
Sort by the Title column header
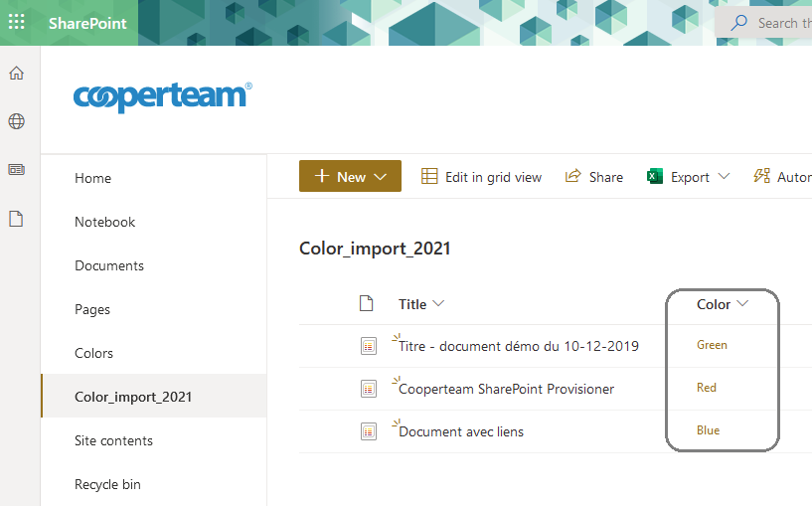[412, 304]
